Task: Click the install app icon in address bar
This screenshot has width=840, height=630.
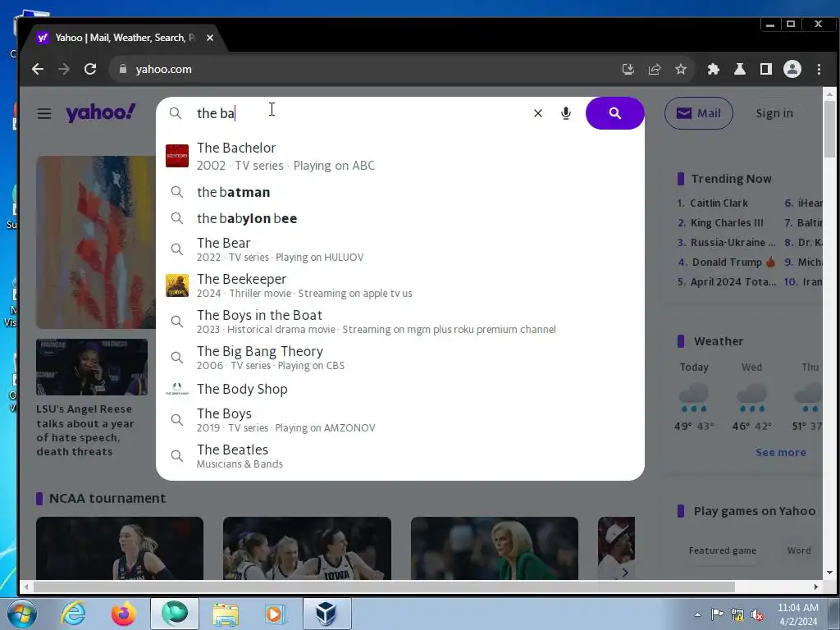Action: pos(628,69)
